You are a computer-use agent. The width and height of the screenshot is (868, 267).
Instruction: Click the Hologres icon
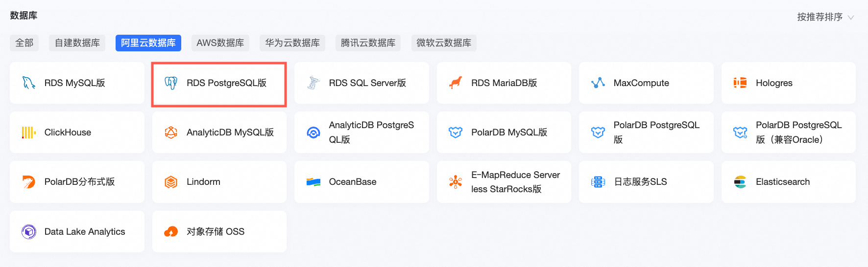click(x=740, y=83)
